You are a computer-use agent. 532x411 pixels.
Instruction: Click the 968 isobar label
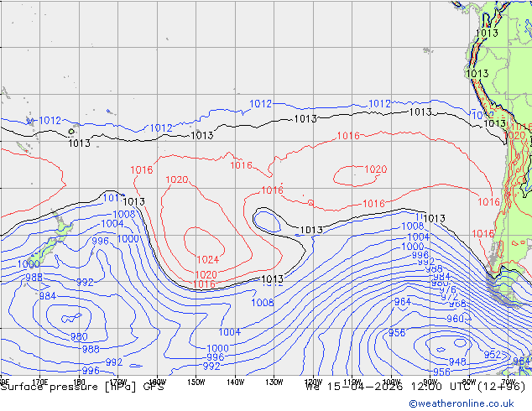point(457,304)
